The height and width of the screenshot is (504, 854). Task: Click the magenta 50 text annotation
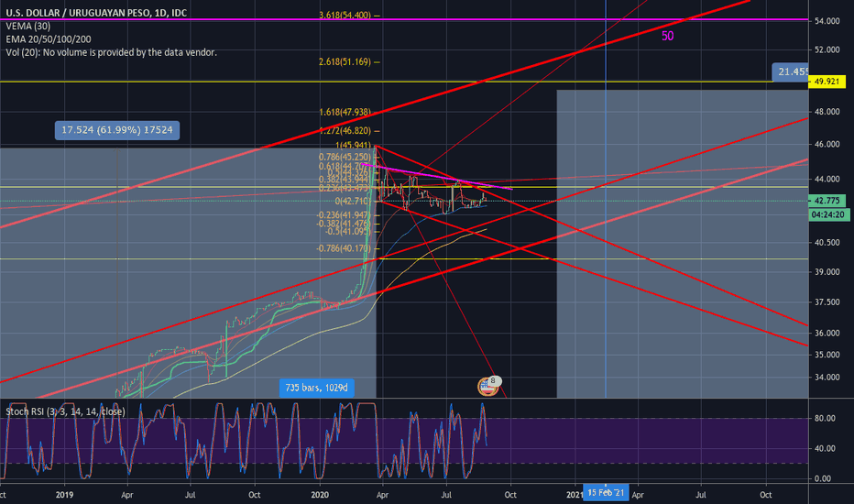pos(667,36)
